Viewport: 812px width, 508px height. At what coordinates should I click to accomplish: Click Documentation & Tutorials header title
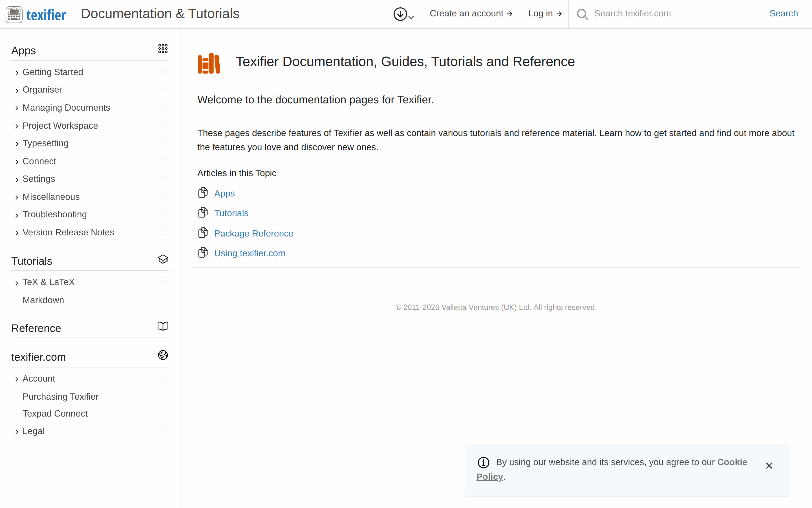pos(160,14)
